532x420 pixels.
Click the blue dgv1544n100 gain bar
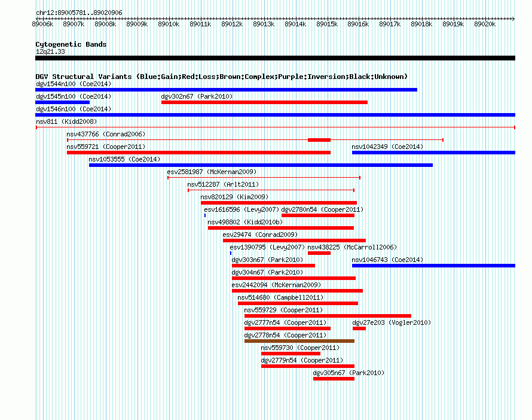click(x=227, y=90)
